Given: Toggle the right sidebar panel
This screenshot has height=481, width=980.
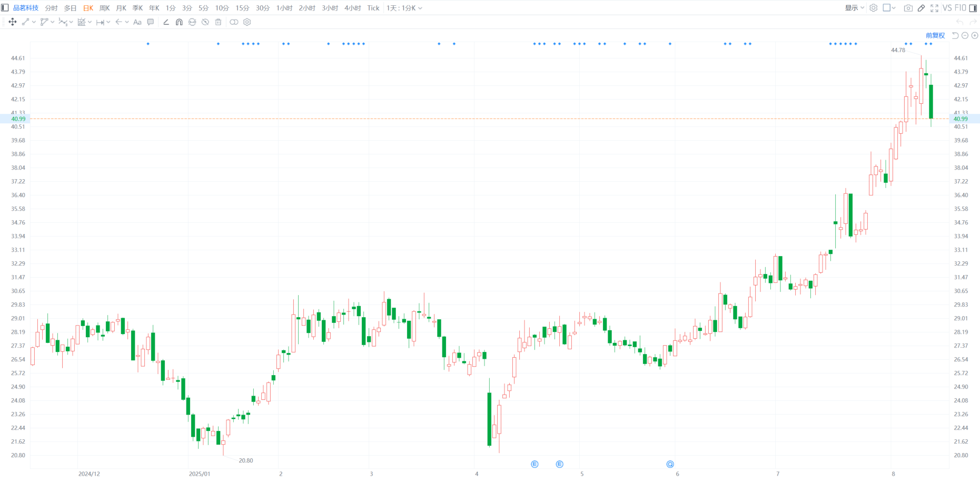Looking at the screenshot, I should click(973, 8).
